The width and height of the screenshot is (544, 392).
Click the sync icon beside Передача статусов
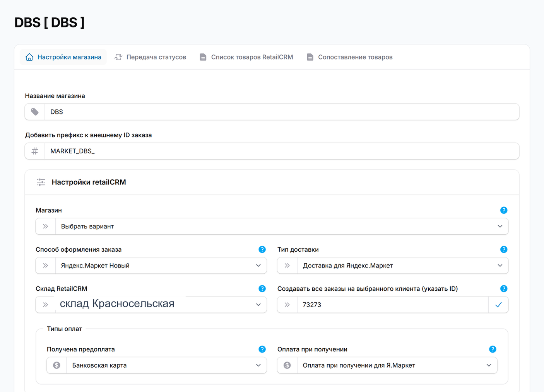click(118, 57)
